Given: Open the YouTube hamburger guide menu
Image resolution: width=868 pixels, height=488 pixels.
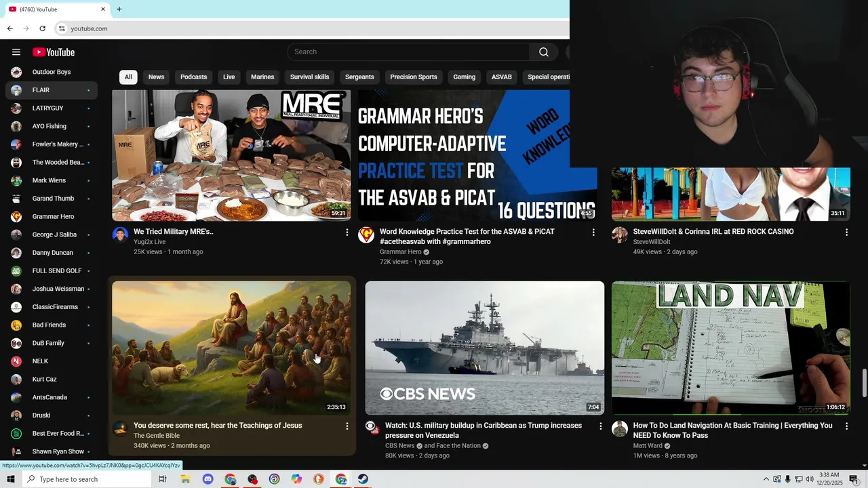Looking at the screenshot, I should click(x=16, y=52).
